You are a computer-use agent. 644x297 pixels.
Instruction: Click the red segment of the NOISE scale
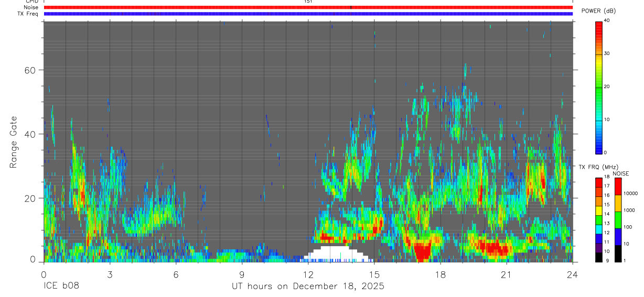[618, 186]
